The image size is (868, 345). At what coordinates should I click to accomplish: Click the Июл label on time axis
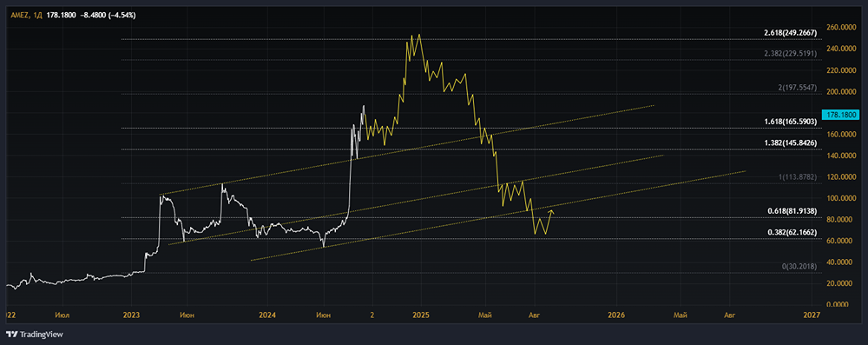[62, 315]
